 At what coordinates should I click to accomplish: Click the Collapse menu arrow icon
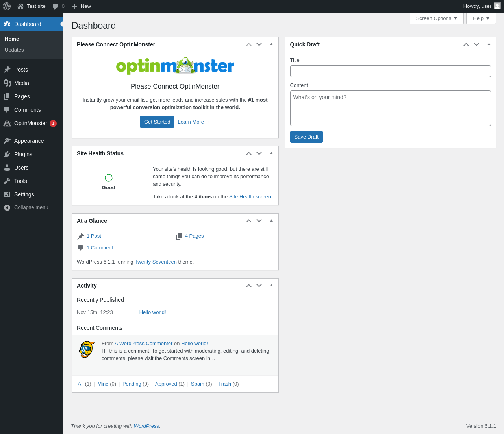pos(7,207)
